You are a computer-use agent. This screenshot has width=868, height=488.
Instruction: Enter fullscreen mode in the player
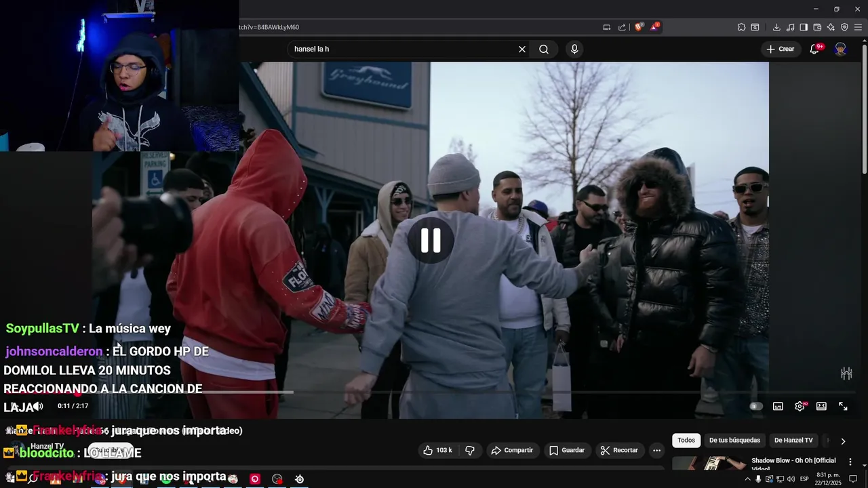[x=843, y=406]
